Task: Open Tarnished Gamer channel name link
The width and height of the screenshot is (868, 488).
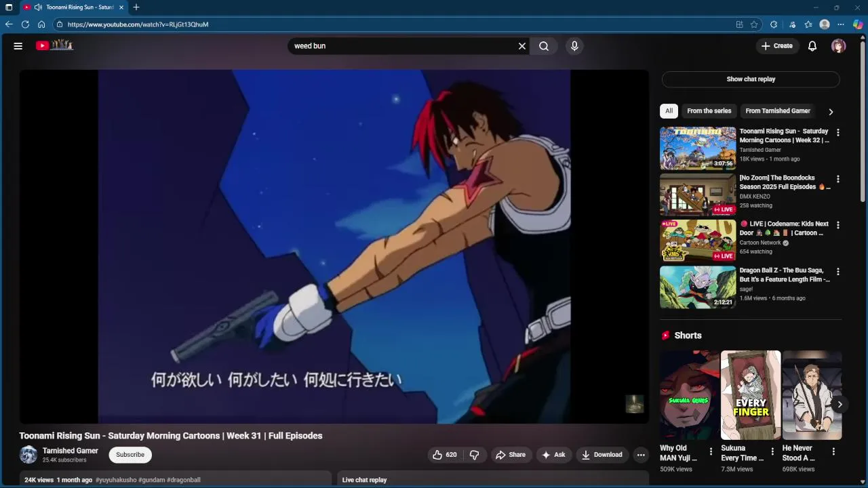Action: pyautogui.click(x=71, y=451)
